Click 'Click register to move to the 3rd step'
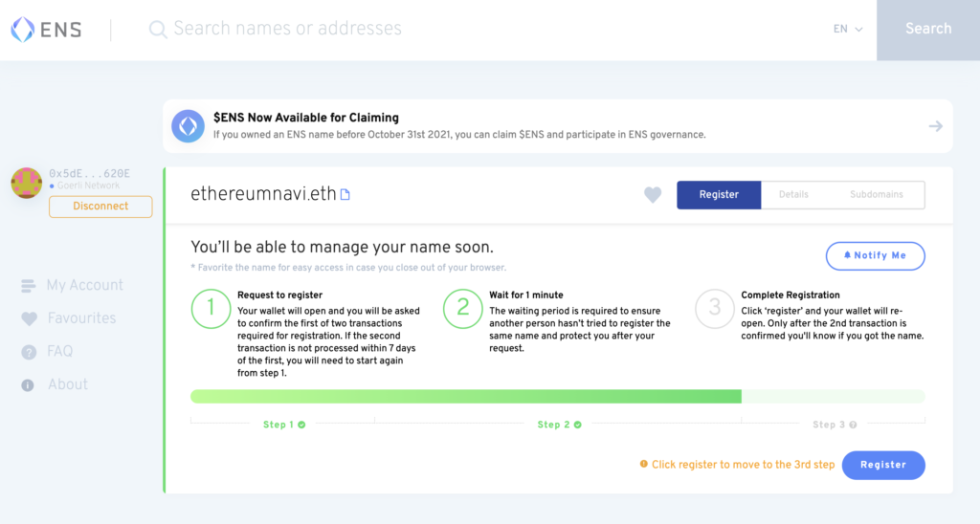 [x=743, y=465]
